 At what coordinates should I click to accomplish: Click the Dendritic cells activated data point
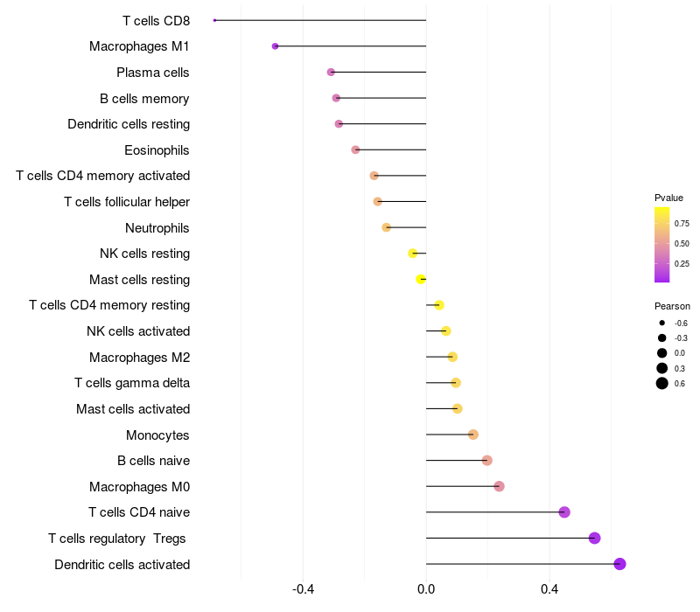click(619, 564)
